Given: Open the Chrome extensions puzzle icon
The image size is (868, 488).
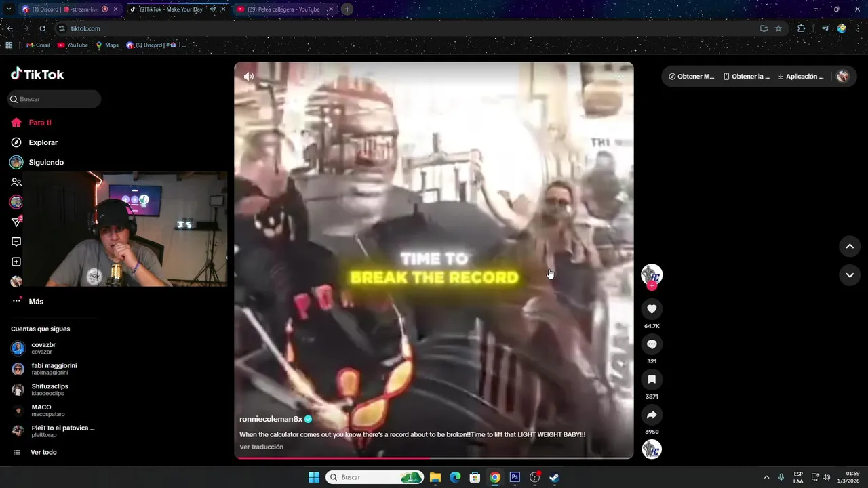Looking at the screenshot, I should point(802,28).
